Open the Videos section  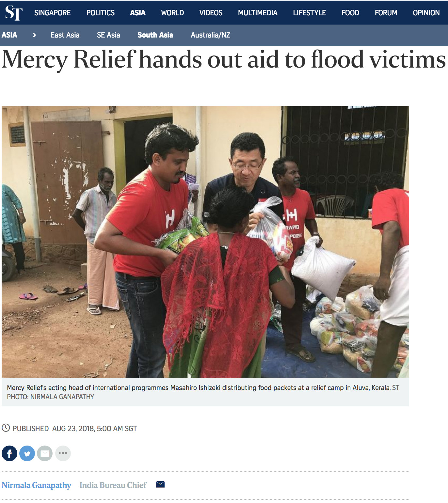tap(211, 13)
